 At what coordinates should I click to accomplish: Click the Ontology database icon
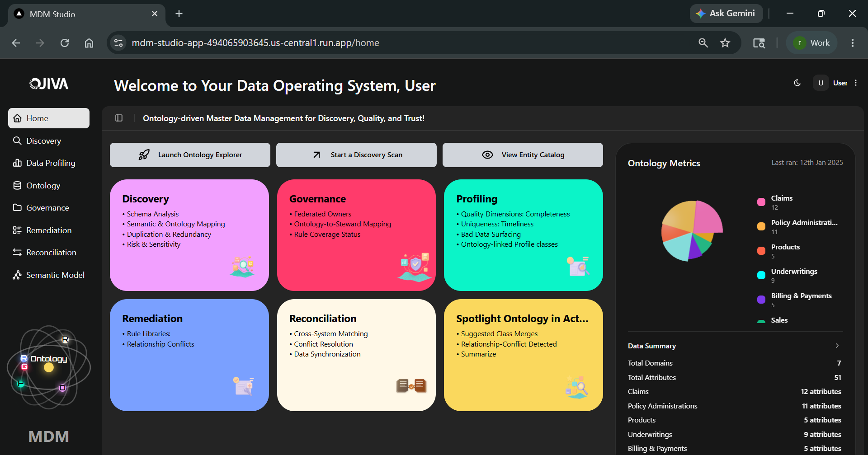(17, 185)
